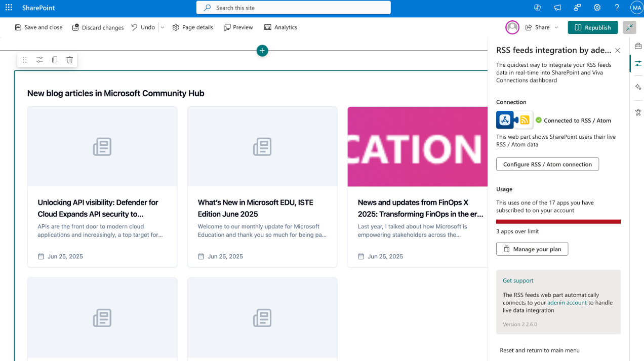
Task: Click the New blog articles in Microsoft Community Hub heading
Action: pos(116,93)
